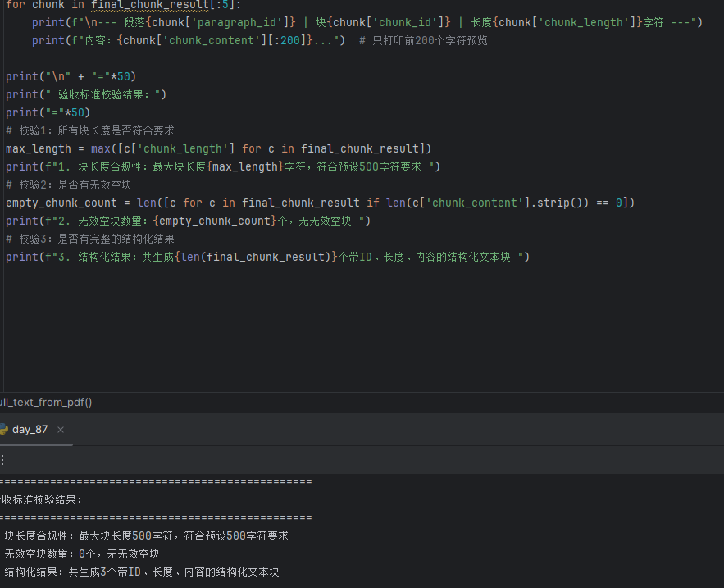
Task: Click the ull_text_from_pdf() breadcrumb
Action: [46, 403]
